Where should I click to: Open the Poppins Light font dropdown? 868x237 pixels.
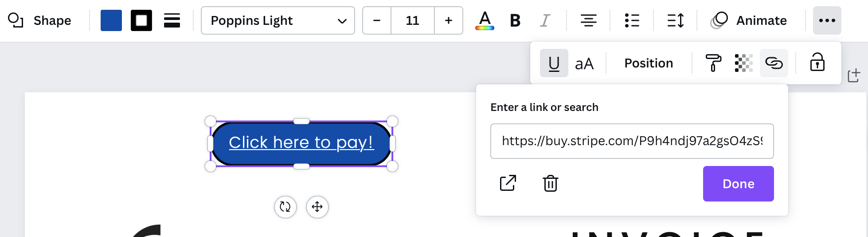[x=278, y=20]
